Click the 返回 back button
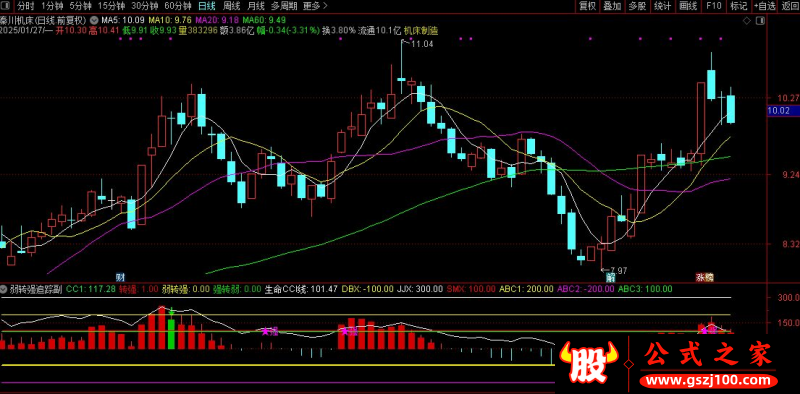Image resolution: width=800 pixels, height=394 pixels. coord(789,6)
